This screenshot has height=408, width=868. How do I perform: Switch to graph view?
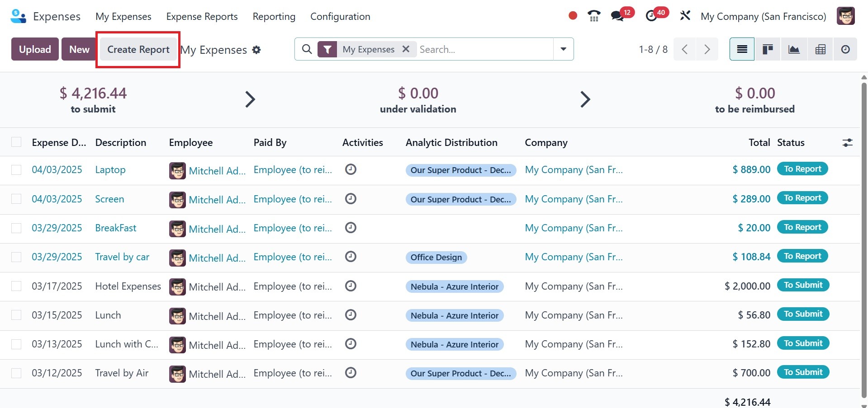coord(794,49)
